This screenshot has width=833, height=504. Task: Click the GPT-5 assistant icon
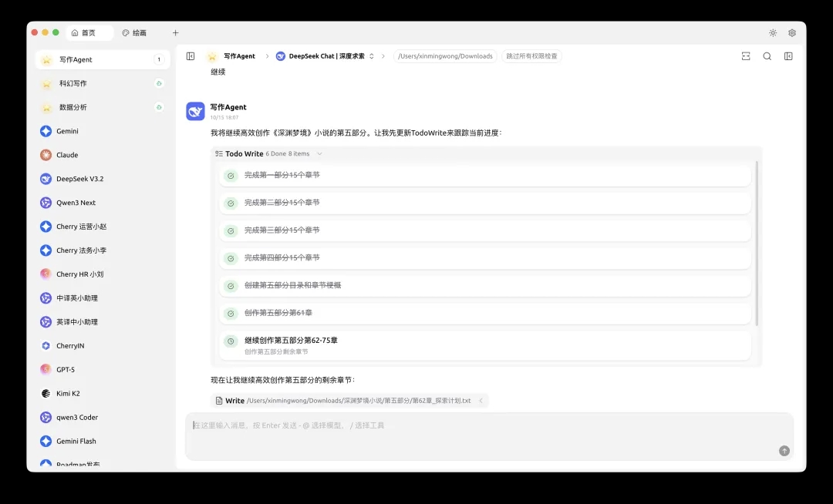point(46,370)
